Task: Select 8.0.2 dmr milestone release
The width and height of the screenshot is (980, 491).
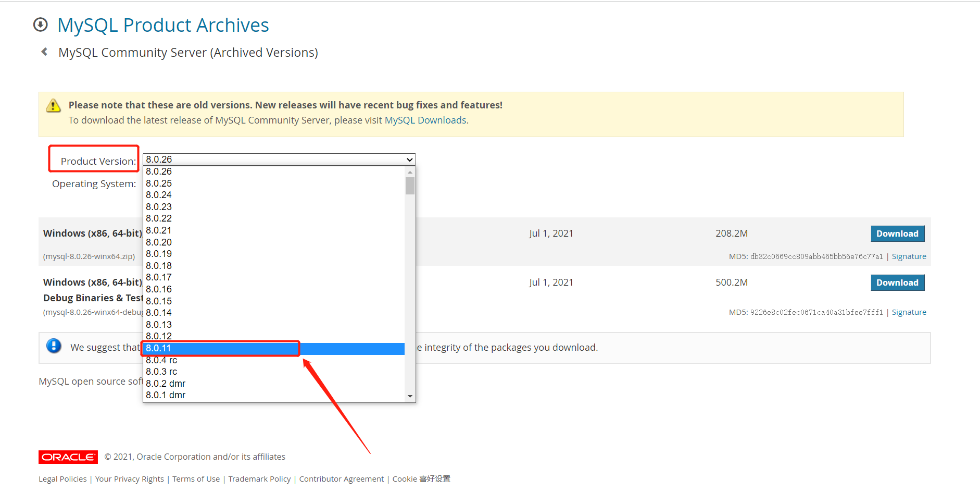Action: click(x=274, y=384)
